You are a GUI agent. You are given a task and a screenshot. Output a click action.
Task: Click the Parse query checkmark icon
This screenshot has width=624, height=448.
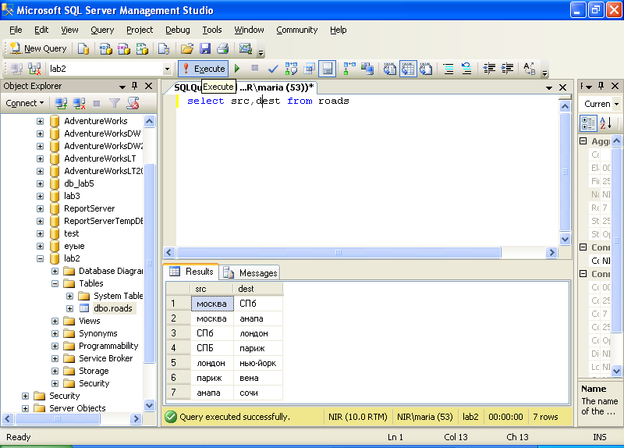click(272, 69)
